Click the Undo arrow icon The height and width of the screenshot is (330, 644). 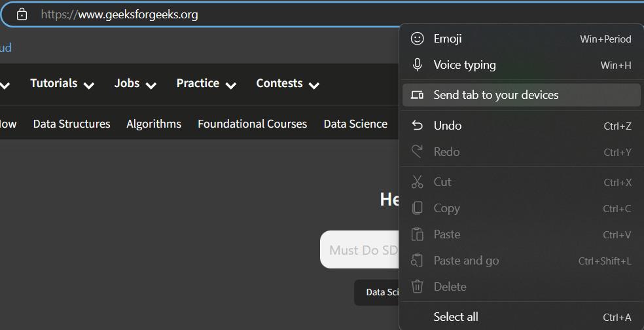click(x=417, y=126)
